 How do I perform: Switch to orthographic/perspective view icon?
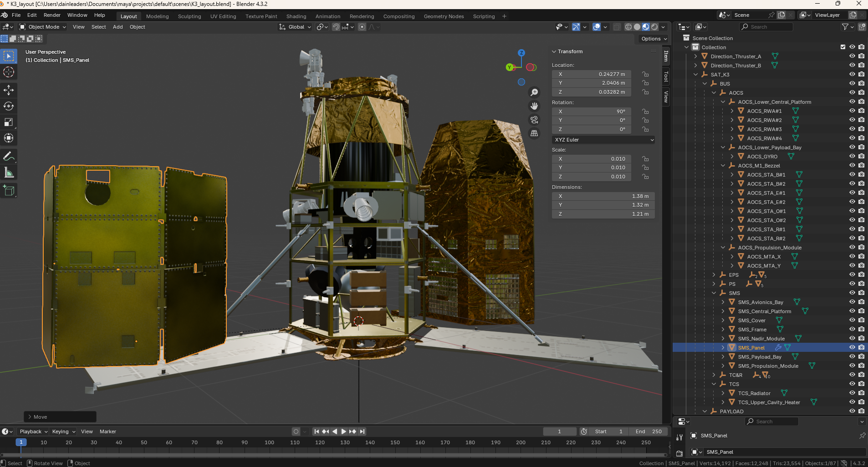(x=534, y=133)
